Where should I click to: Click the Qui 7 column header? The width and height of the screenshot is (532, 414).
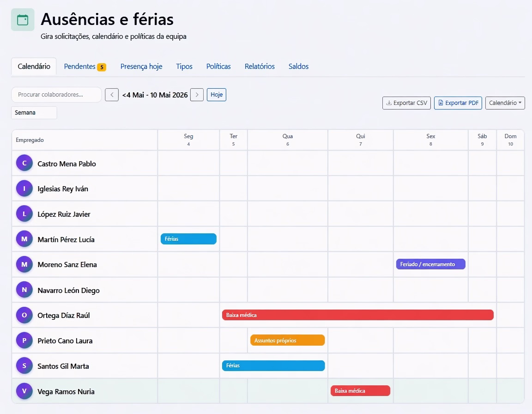point(361,140)
